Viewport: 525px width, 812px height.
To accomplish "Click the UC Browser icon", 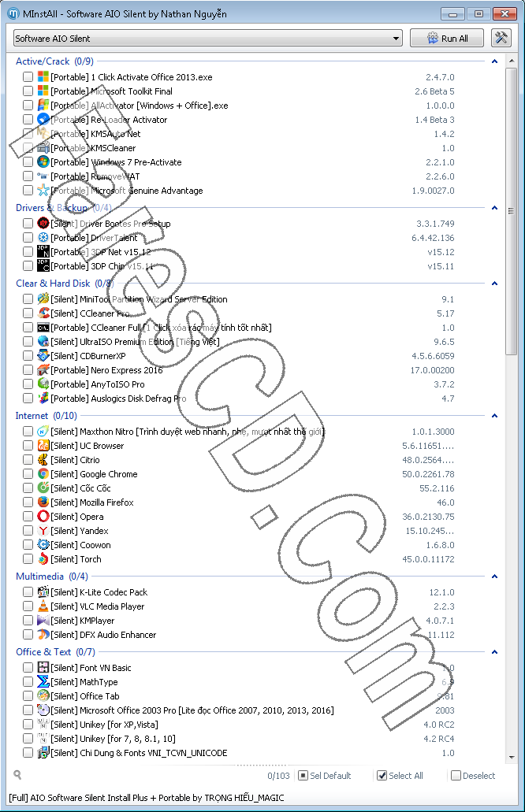I will 43,446.
